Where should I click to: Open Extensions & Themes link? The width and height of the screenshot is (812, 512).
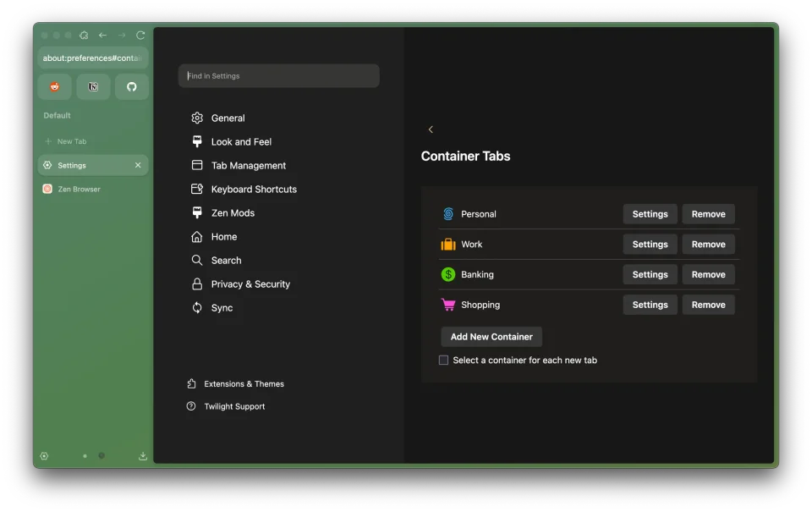(236, 384)
